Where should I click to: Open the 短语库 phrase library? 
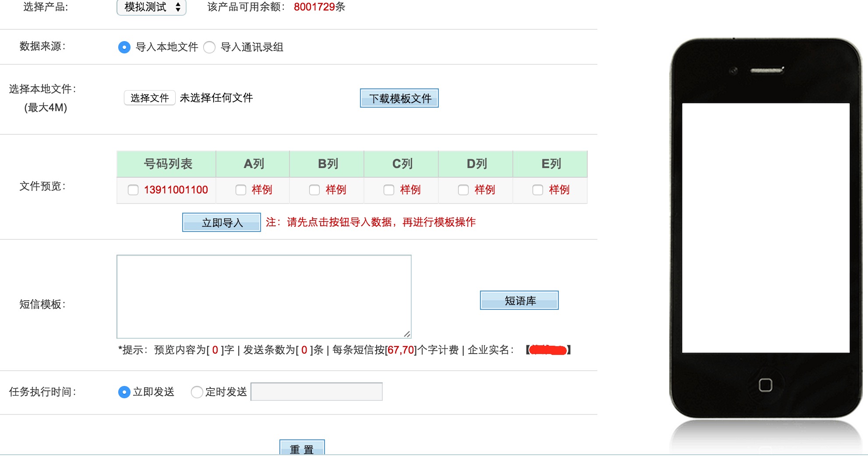click(x=519, y=301)
